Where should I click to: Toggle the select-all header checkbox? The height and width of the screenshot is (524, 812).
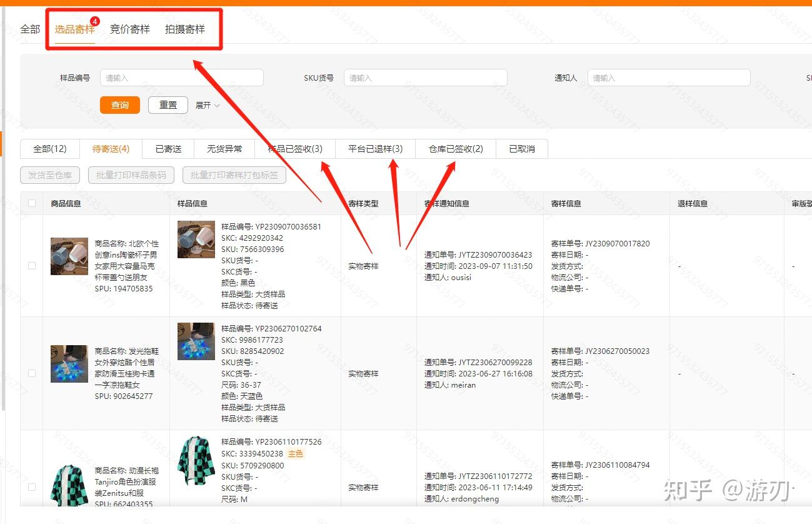click(32, 203)
